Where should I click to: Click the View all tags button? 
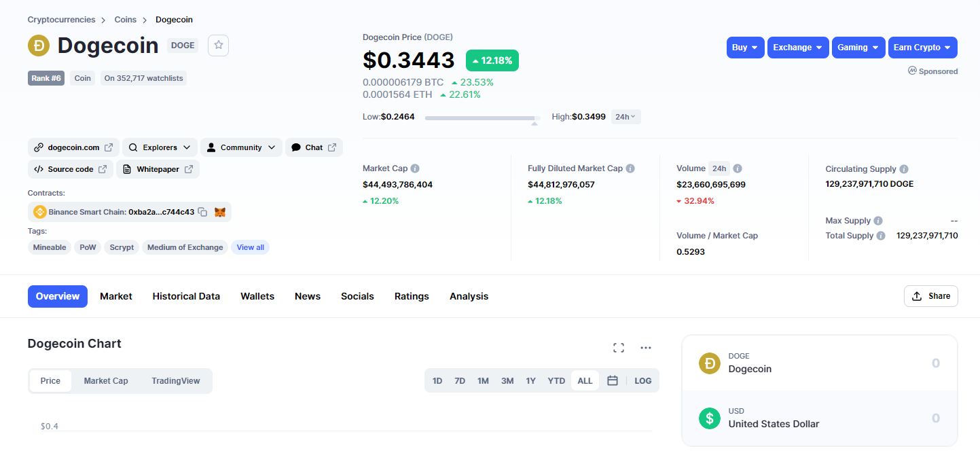pos(251,247)
